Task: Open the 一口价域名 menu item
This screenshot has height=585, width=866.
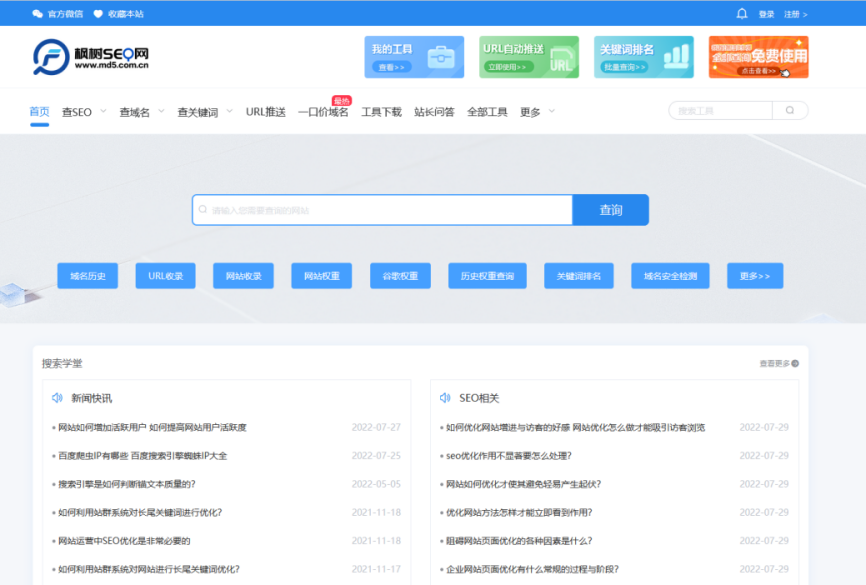Action: click(323, 112)
